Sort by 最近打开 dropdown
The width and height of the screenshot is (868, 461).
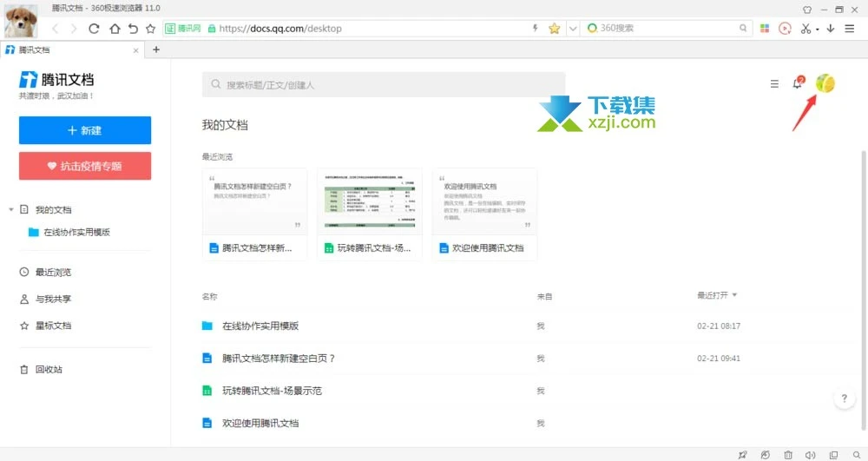pyautogui.click(x=717, y=295)
